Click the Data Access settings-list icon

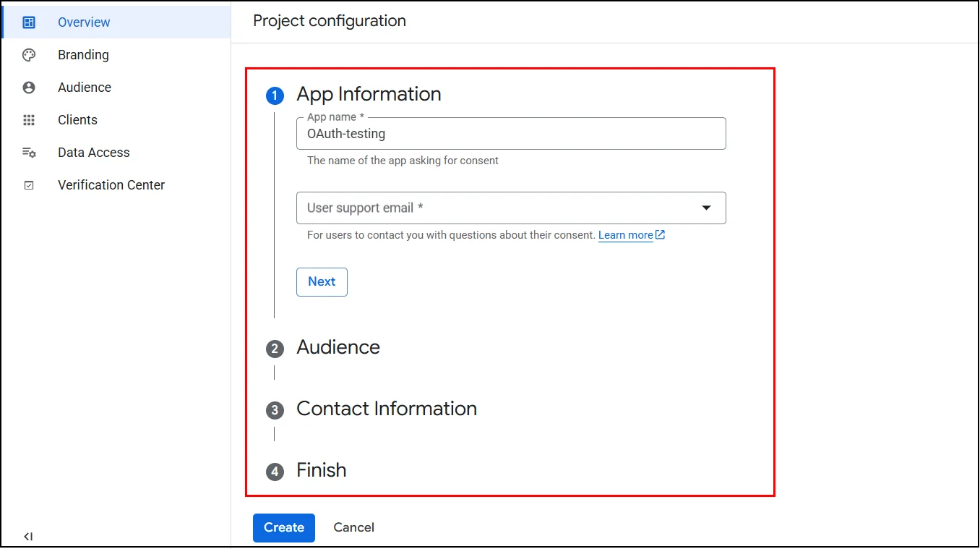(29, 153)
